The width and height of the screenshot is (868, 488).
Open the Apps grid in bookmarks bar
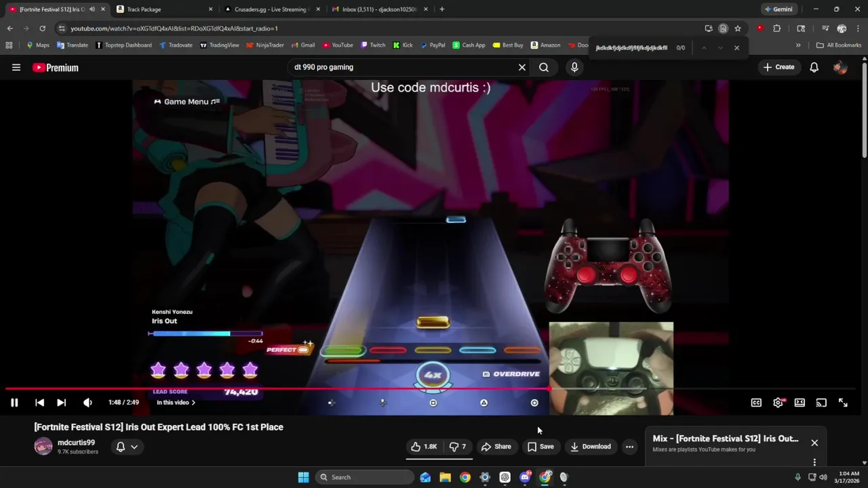point(9,45)
